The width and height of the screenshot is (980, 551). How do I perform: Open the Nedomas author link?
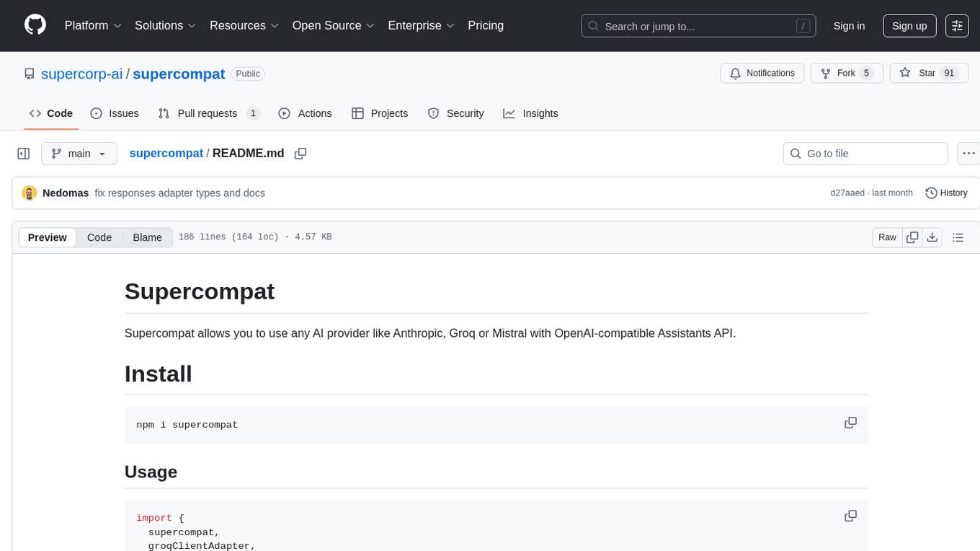66,193
